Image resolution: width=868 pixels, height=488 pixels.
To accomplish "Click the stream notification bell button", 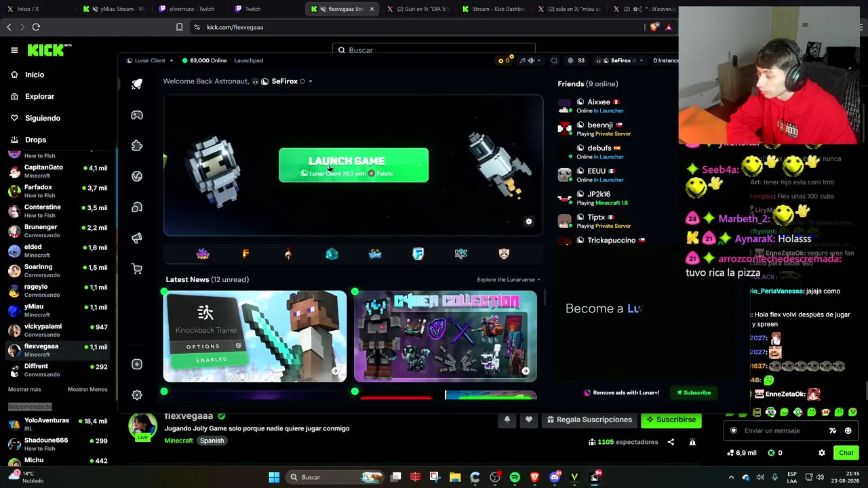I will tap(507, 420).
